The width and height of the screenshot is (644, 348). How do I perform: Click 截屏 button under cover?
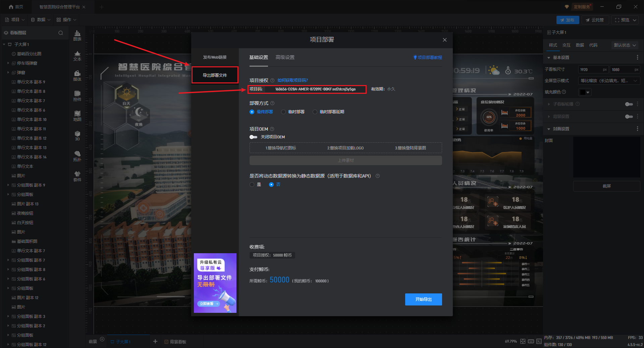coord(606,186)
